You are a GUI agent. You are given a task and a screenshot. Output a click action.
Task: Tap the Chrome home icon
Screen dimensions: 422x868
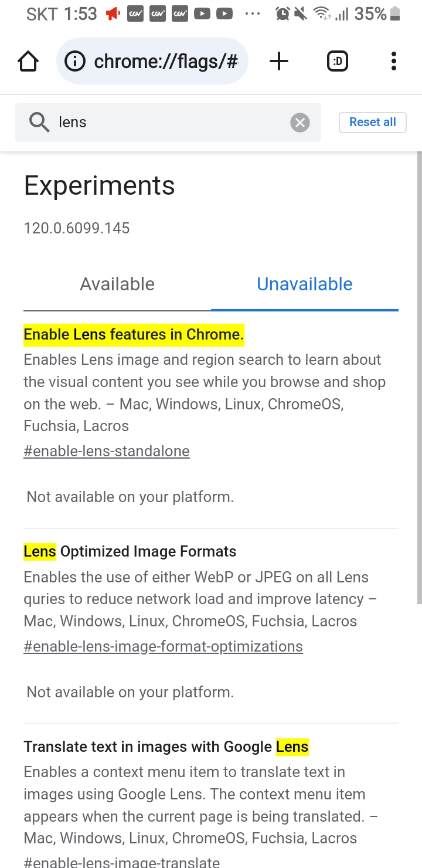tap(28, 61)
